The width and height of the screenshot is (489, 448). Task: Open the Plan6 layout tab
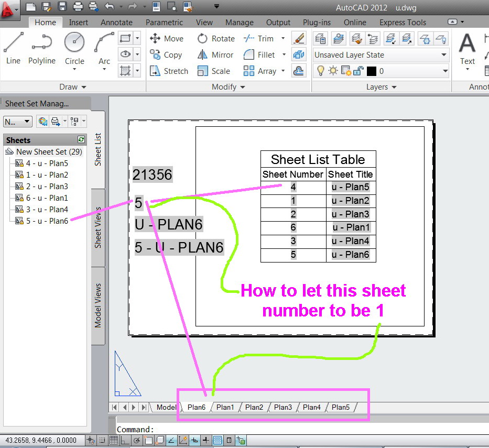196,407
